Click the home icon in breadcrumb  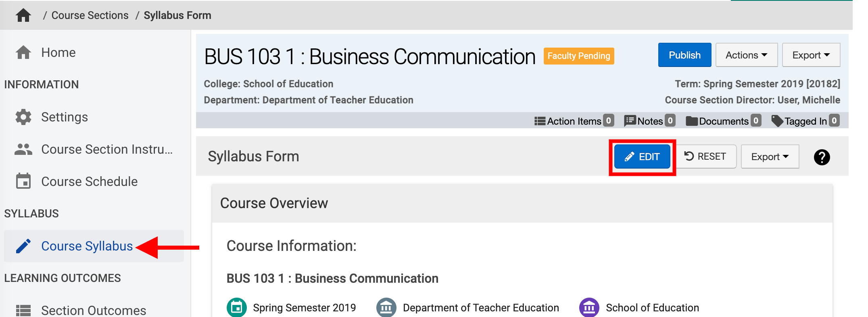[x=23, y=15]
